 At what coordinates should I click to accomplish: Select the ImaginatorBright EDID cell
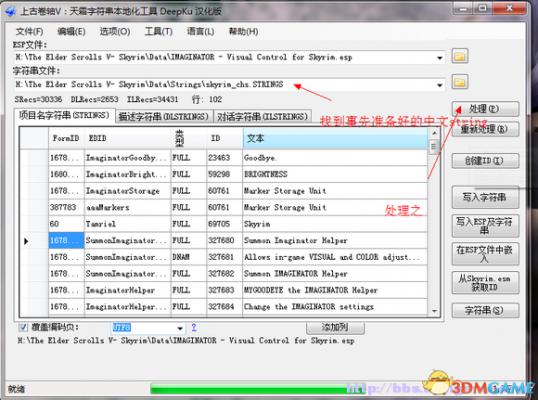127,174
